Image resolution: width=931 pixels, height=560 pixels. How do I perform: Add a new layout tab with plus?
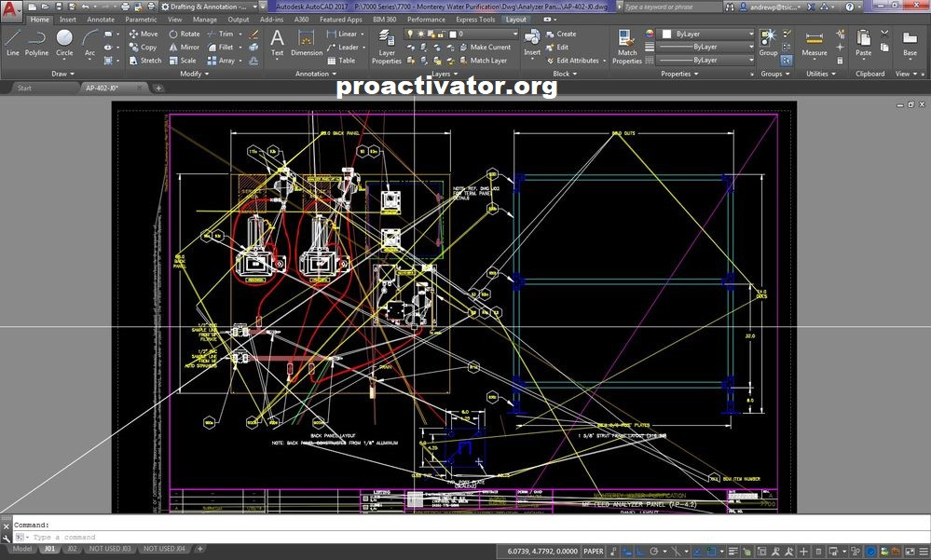point(200,549)
